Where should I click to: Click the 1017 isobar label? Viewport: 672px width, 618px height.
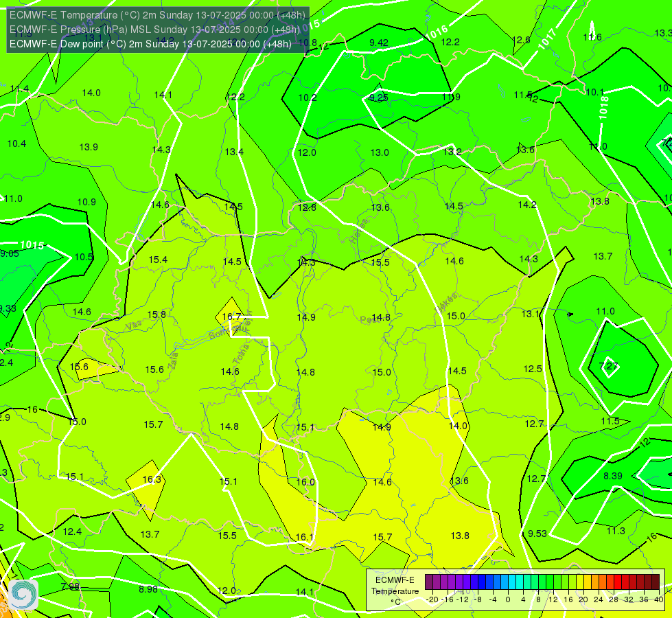[547, 39]
